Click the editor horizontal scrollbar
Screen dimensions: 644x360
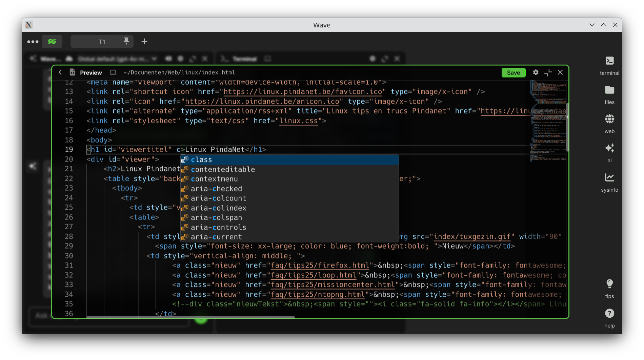pyautogui.click(x=190, y=317)
